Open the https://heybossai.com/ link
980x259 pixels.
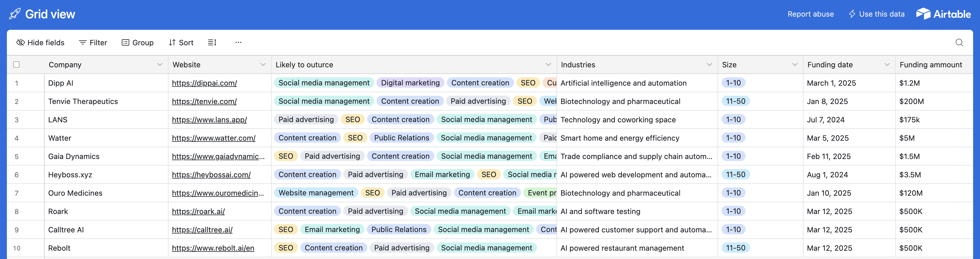pyautogui.click(x=211, y=174)
